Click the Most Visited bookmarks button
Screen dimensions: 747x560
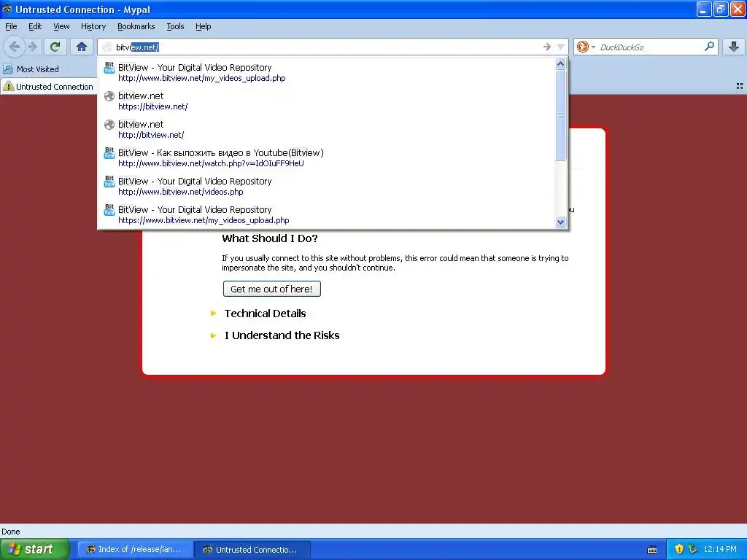pos(31,69)
